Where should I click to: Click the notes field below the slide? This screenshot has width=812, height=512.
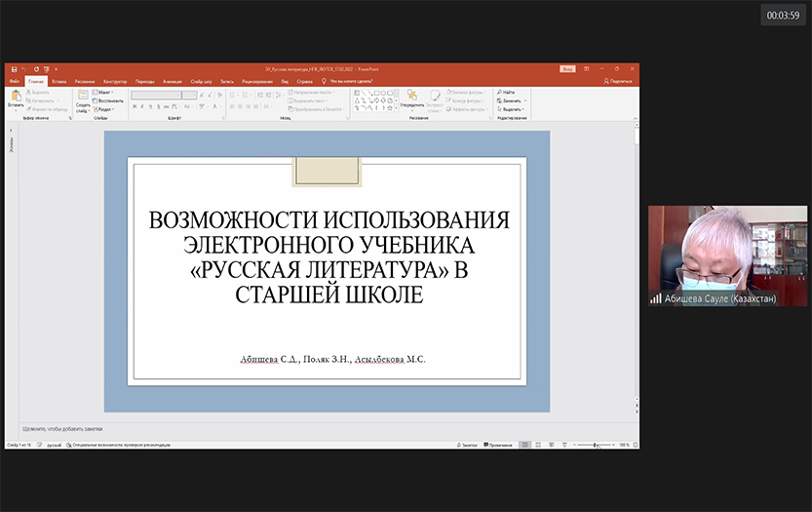coord(292,428)
